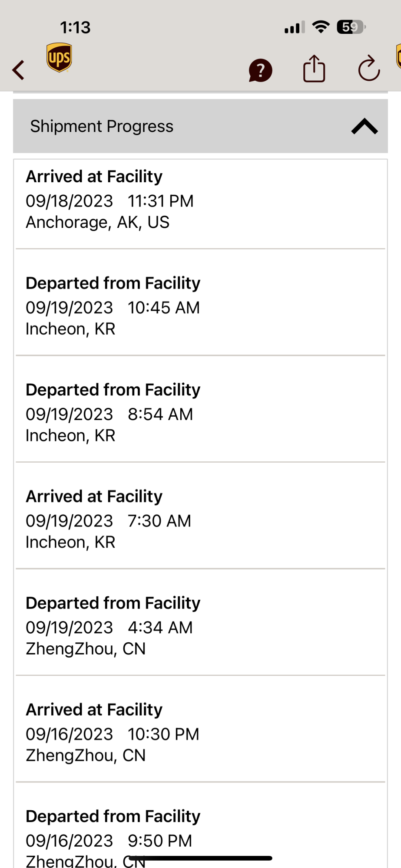
Task: Tap the partial UPS logo at right edge
Action: 398,56
